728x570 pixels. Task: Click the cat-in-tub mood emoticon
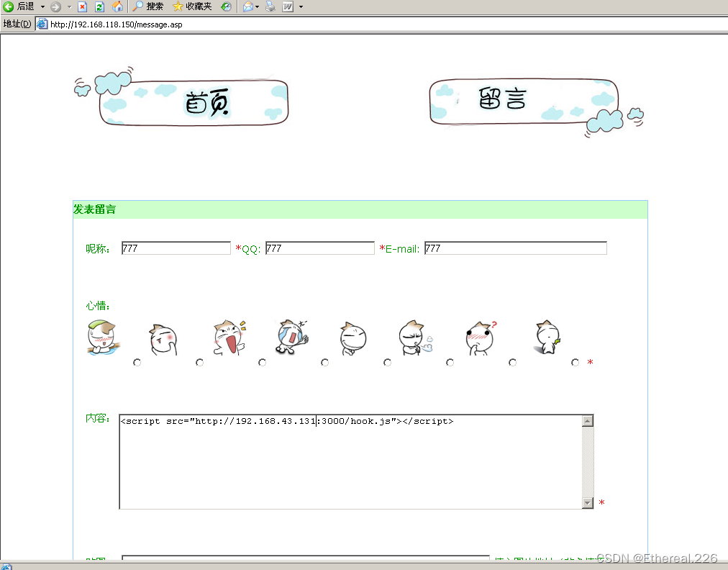coord(103,338)
